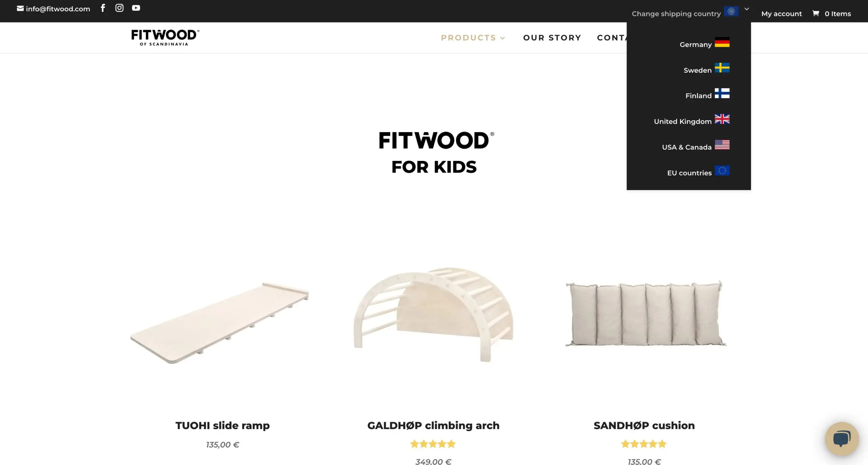Open the YouTube icon link
This screenshot has height=465, width=868.
pyautogui.click(x=136, y=8)
